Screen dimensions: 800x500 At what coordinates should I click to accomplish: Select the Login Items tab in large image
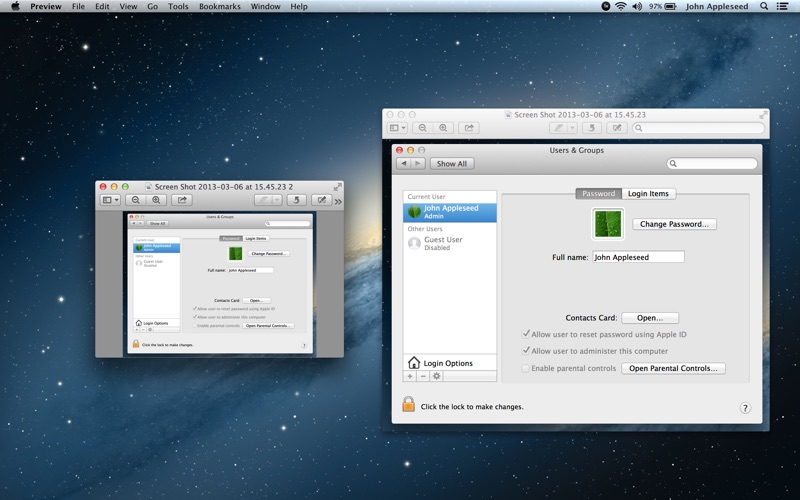tap(648, 194)
